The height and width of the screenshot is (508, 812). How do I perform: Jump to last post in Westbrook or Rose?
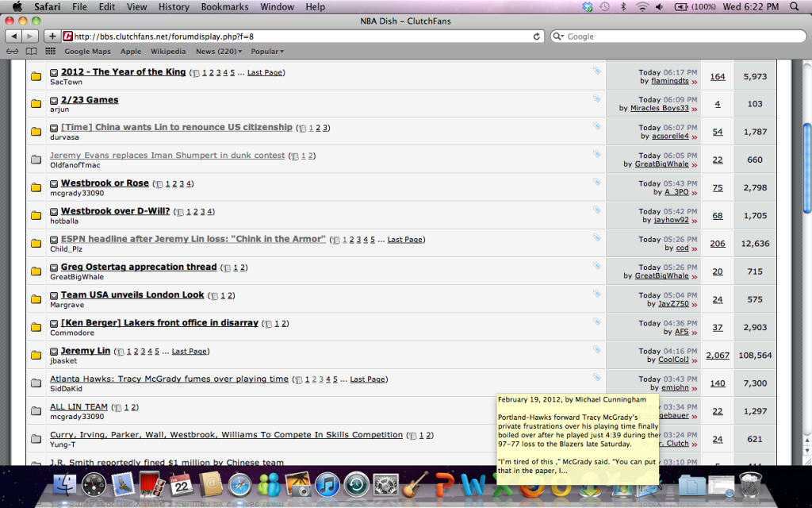click(x=695, y=192)
